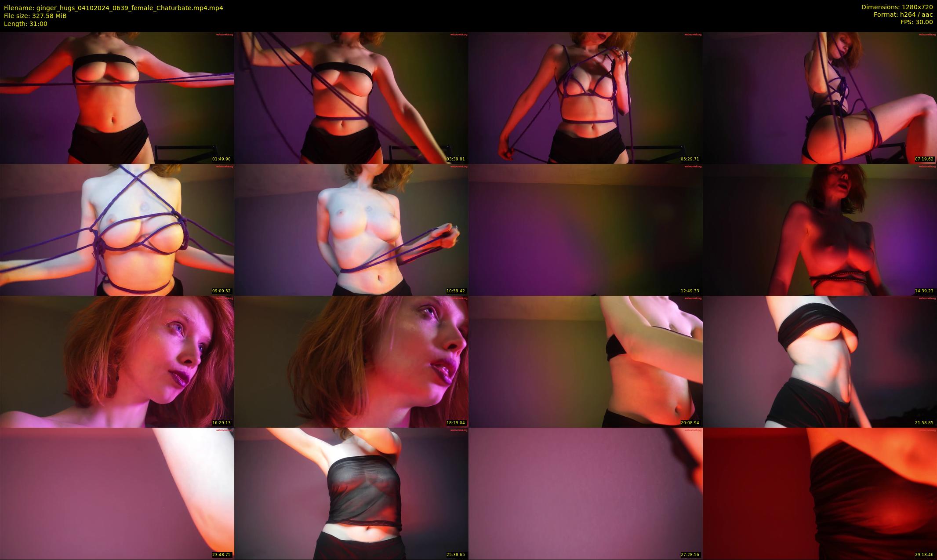This screenshot has width=937, height=560.
Task: Select the frame stamped 29:18.46
Action: (x=820, y=493)
